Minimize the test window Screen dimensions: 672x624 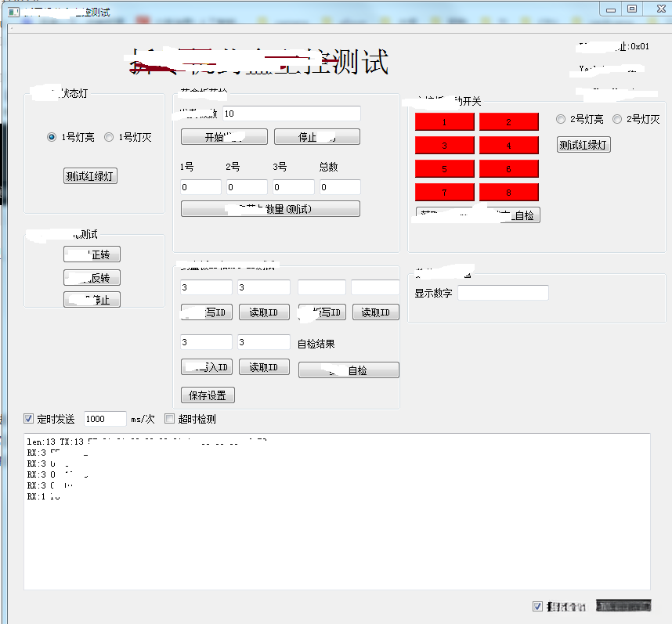(x=611, y=9)
